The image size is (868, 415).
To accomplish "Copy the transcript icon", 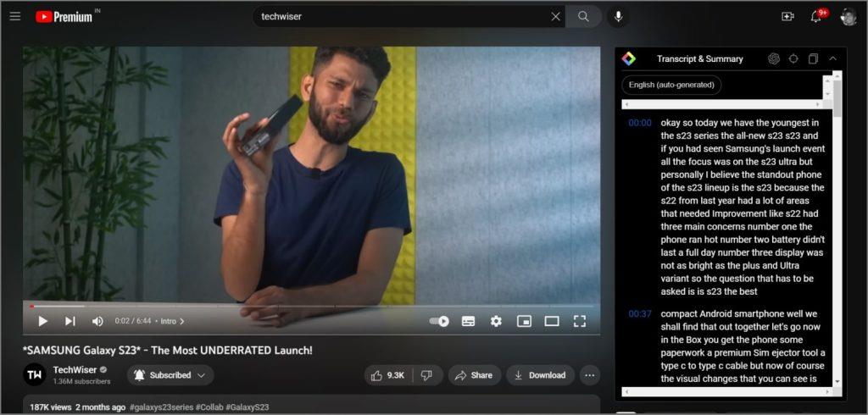I will (x=813, y=58).
